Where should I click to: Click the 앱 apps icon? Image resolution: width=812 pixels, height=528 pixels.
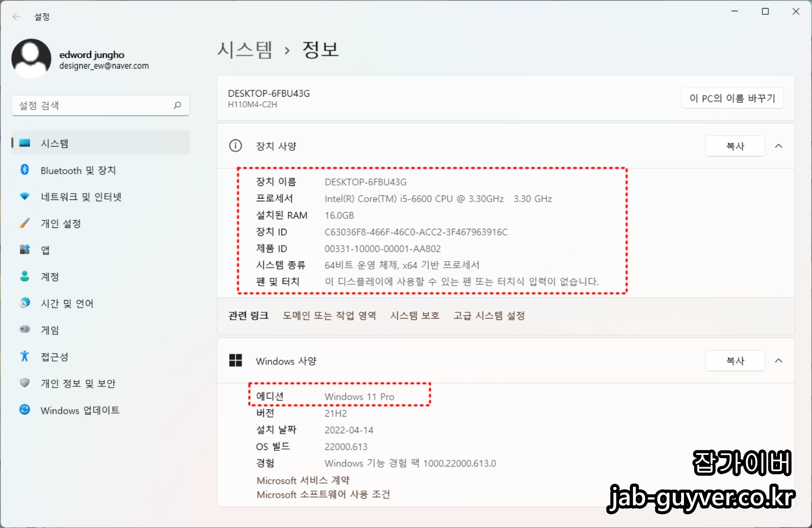(x=25, y=250)
